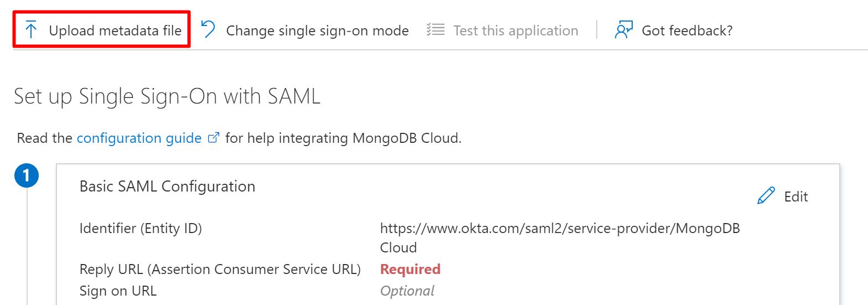The image size is (868, 305).
Task: Click the step 1 numbered badge
Action: (x=27, y=177)
